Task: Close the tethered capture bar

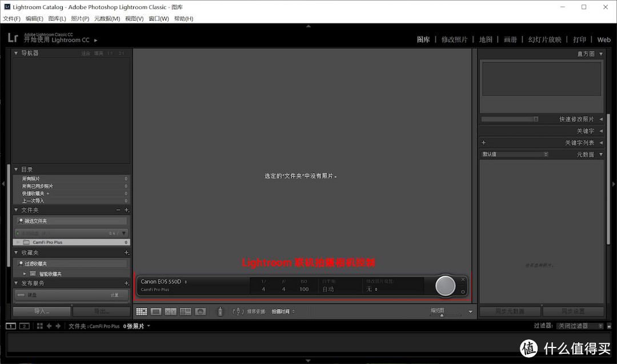Action: pos(463,279)
